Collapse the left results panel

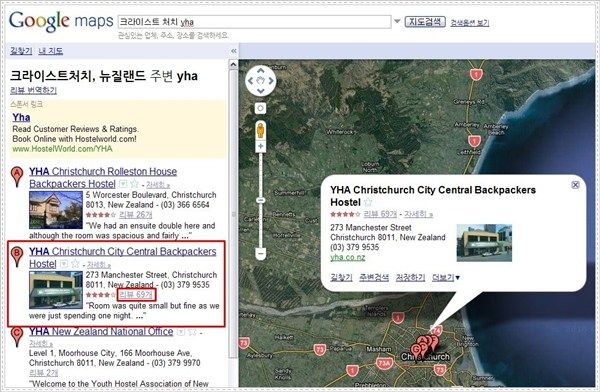click(x=233, y=51)
